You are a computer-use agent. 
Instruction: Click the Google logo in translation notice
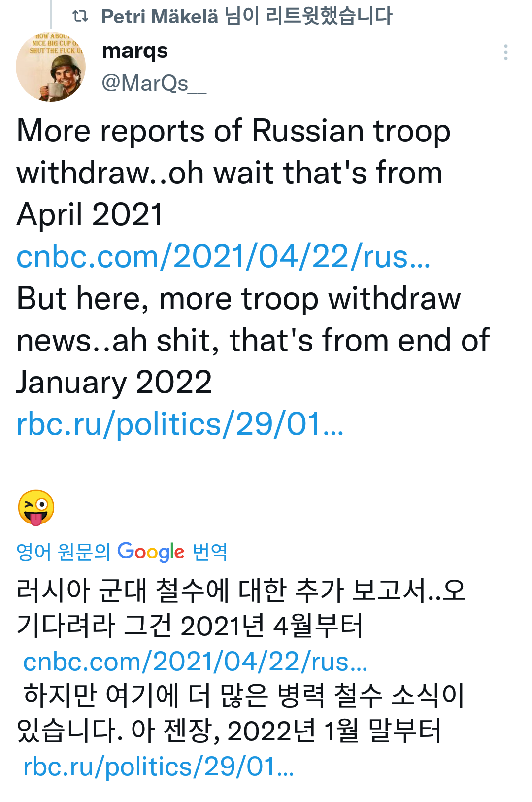(x=151, y=552)
